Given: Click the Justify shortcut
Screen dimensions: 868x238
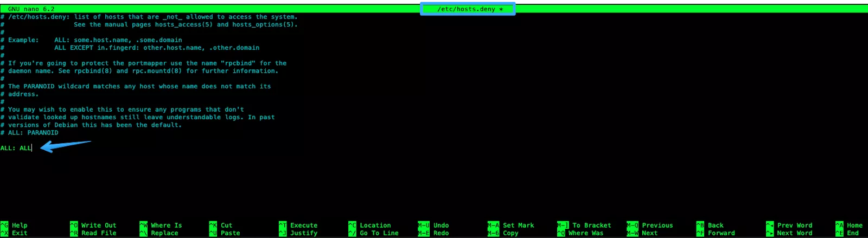Looking at the screenshot, I should pos(304,233).
